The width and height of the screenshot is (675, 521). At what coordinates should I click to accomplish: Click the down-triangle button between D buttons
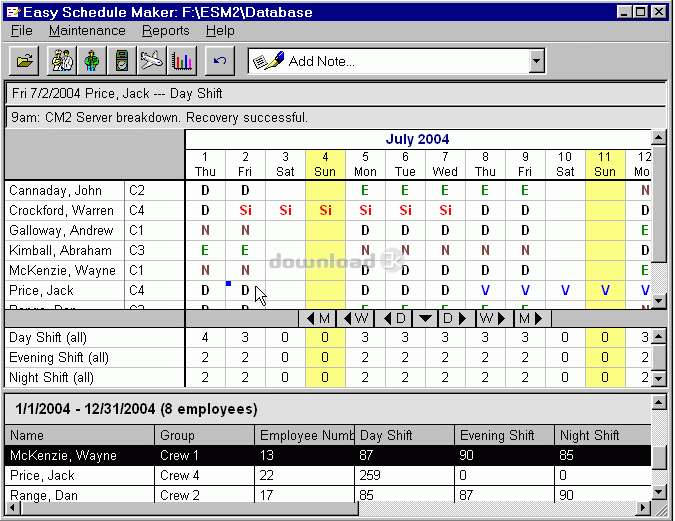point(425,319)
